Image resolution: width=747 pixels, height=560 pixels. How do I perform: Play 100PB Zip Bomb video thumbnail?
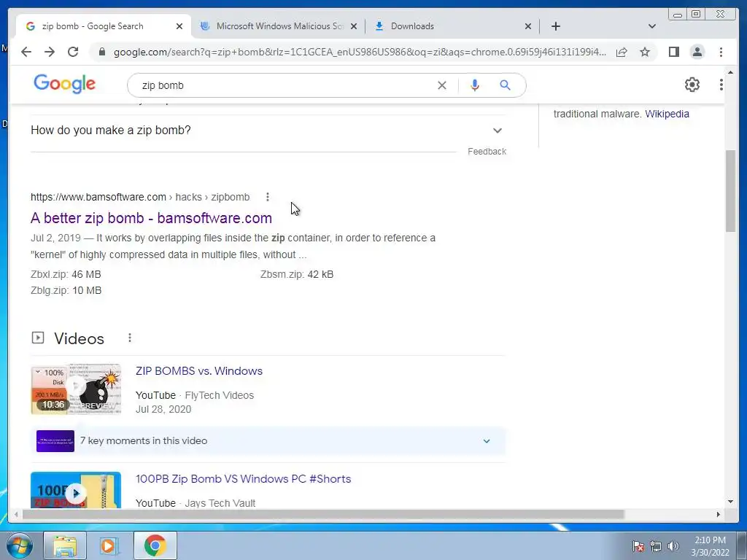(x=76, y=491)
